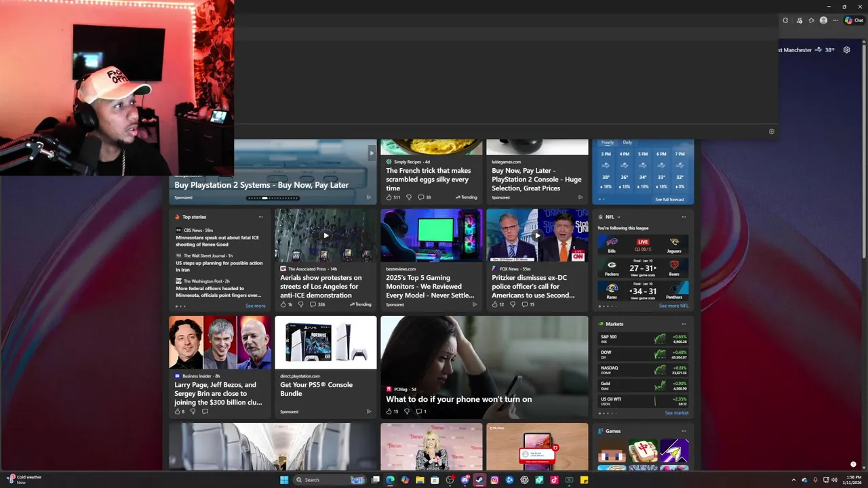868x488 pixels.
Task: Open the taskbar clock 1:56 PM
Action: (x=854, y=480)
